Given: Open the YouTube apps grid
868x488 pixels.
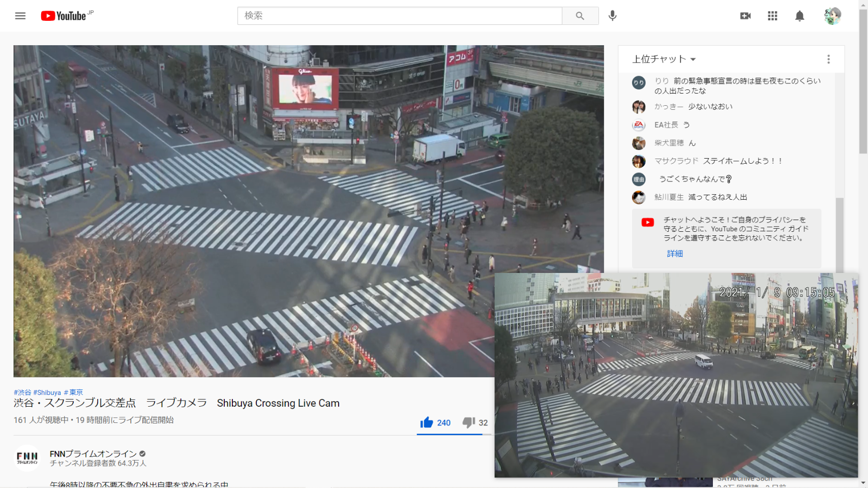Looking at the screenshot, I should pyautogui.click(x=772, y=16).
